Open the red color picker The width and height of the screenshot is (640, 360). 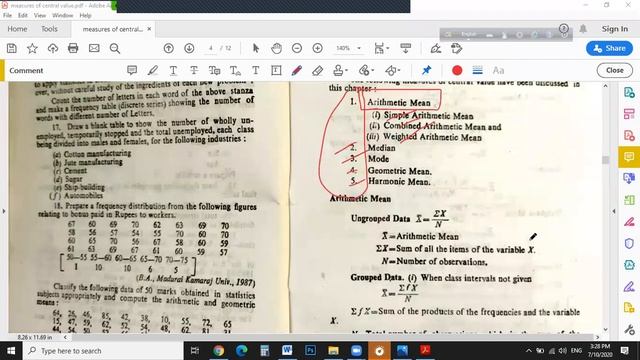pos(457,70)
